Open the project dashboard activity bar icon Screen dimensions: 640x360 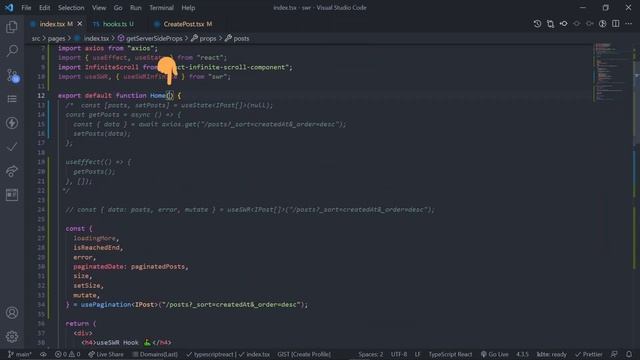coord(12,195)
